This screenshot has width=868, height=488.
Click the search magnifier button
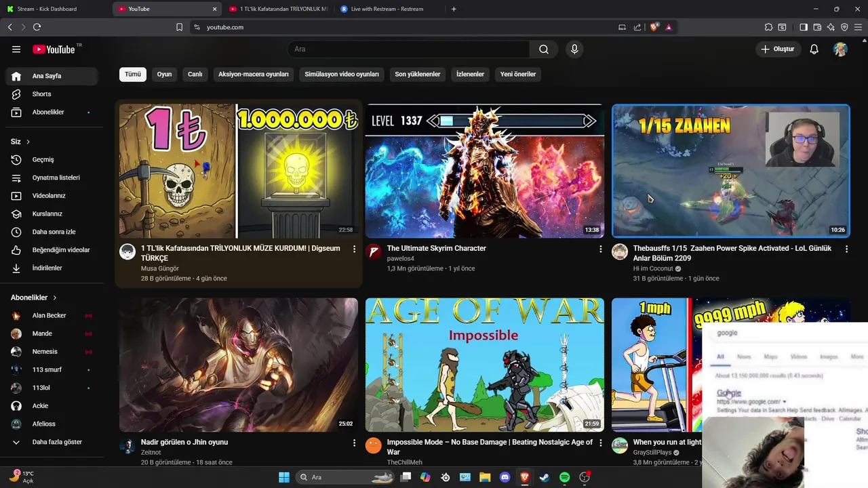click(544, 49)
